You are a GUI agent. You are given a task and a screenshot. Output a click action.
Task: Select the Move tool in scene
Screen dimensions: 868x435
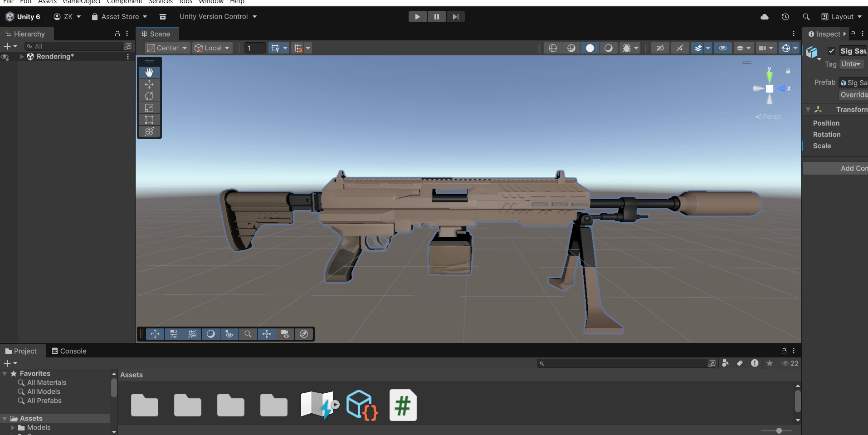click(149, 84)
